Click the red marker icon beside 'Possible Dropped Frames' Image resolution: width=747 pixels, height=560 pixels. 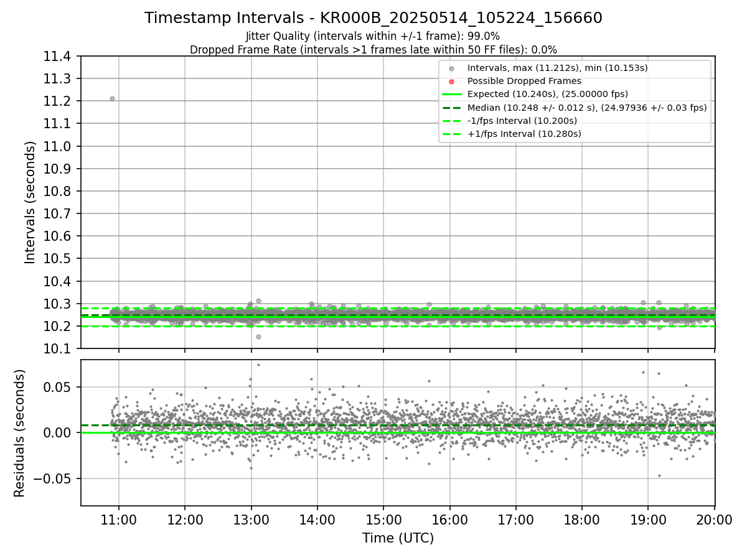[x=452, y=82]
